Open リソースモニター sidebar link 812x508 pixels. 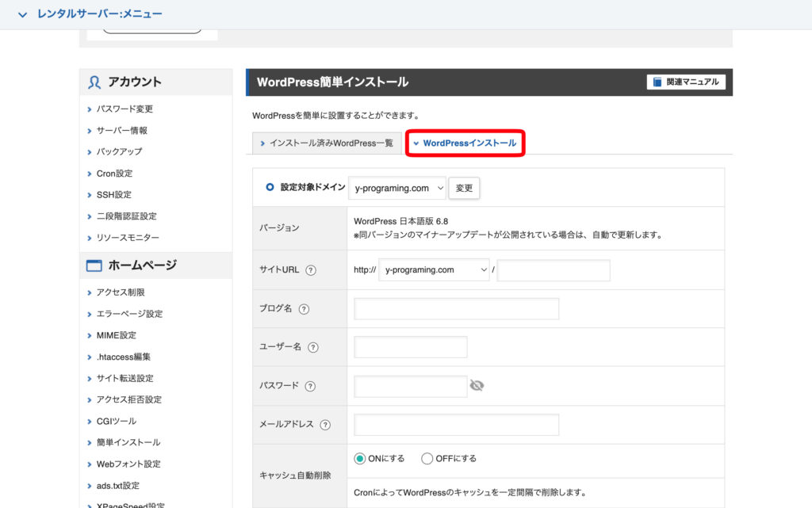coord(128,238)
